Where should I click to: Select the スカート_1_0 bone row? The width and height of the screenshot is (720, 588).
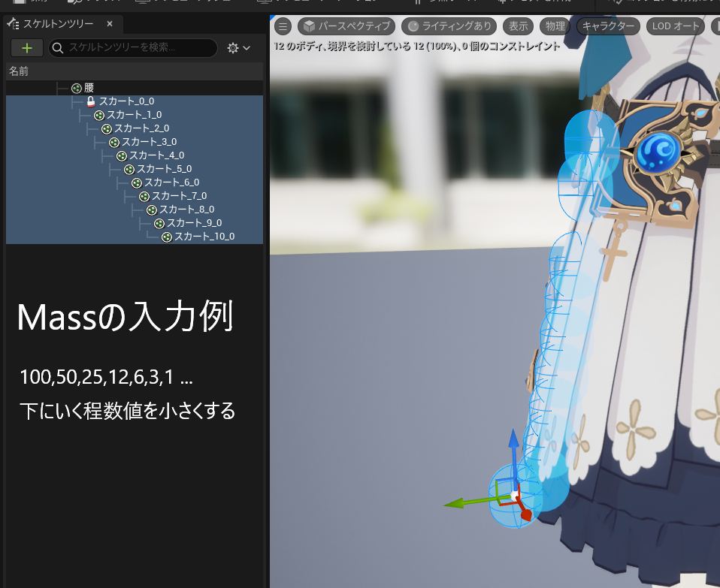[134, 115]
